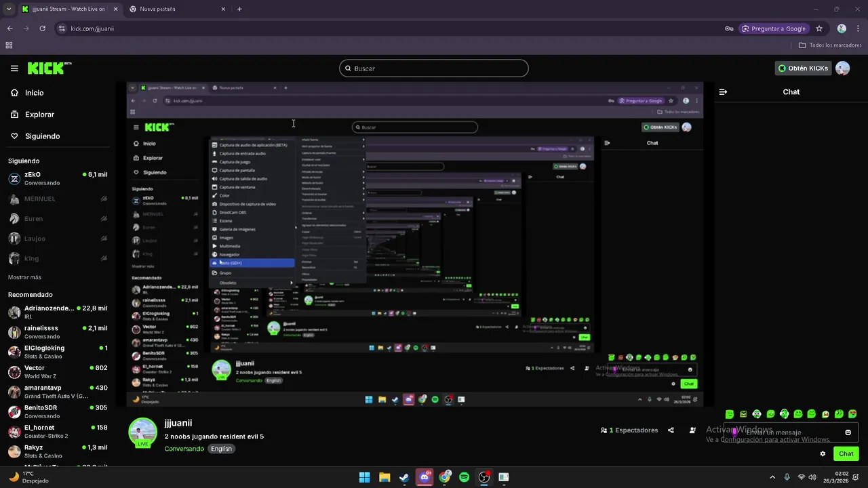Image resolution: width=868 pixels, height=488 pixels.
Task: Open Explorar in the Kick sidebar
Action: click(39, 115)
